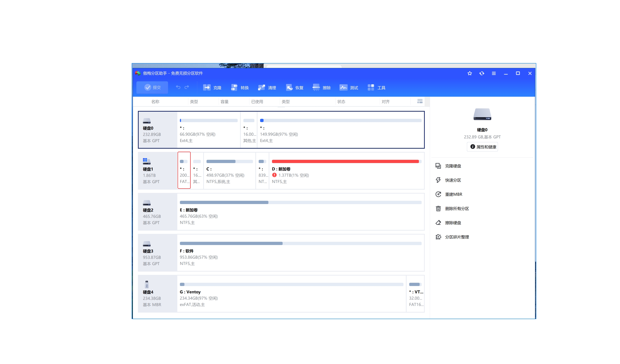This screenshot has width=620, height=364.
Task: Select 快速分区 in the side panel
Action: click(448, 180)
